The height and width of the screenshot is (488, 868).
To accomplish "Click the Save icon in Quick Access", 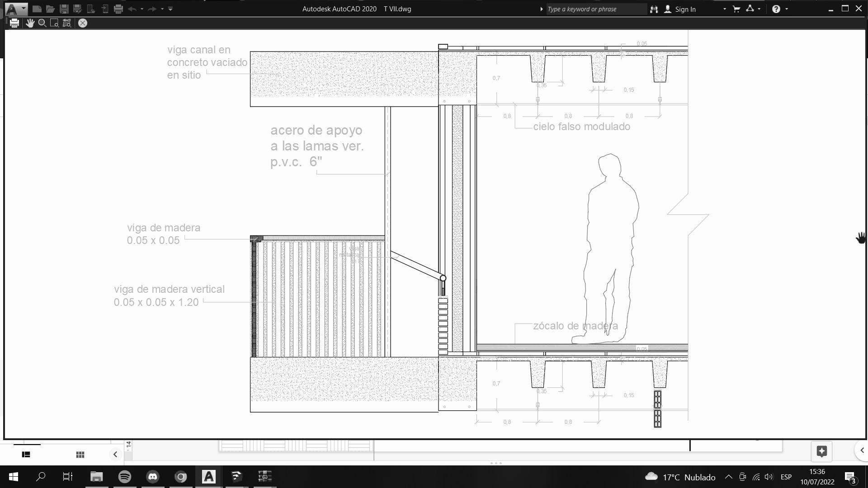I will click(x=64, y=9).
